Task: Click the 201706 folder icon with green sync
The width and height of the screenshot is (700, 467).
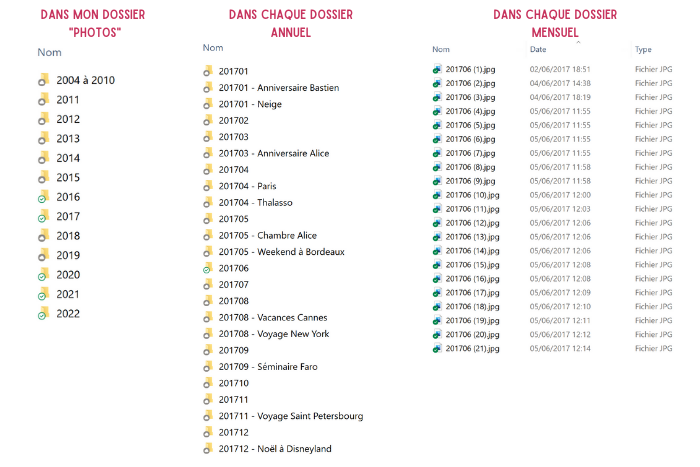Action: coord(208,269)
